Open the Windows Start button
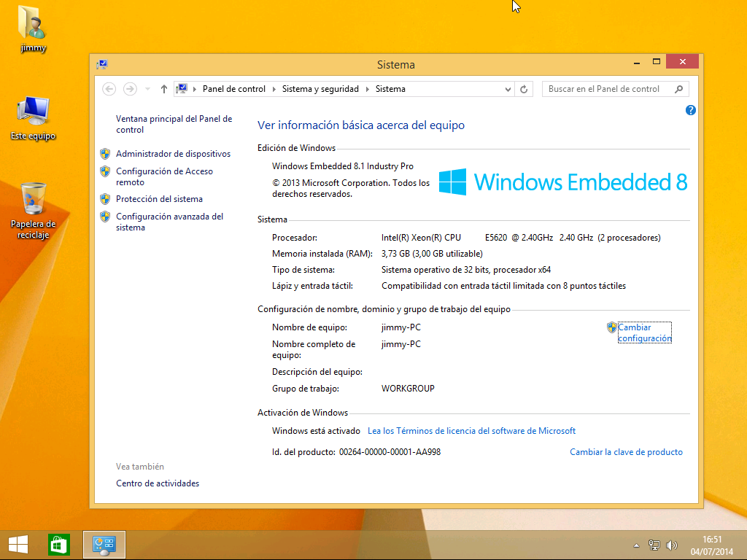This screenshot has height=560, width=747. point(18,544)
